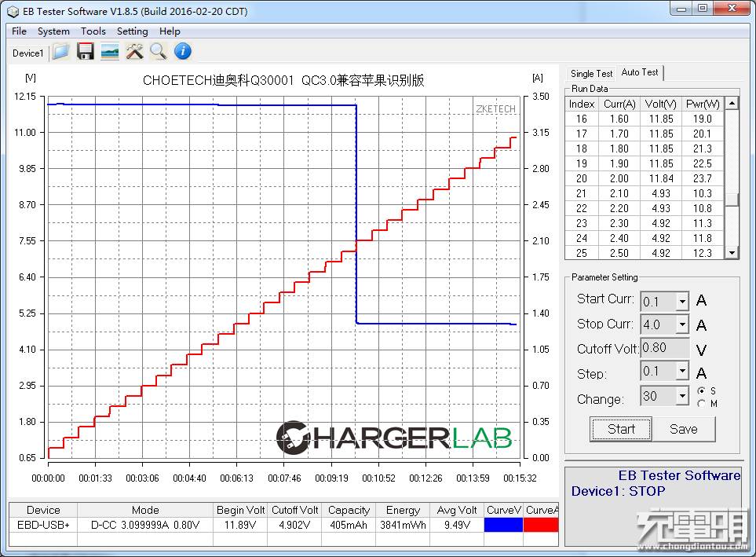The width and height of the screenshot is (756, 557).
Task: Expand the Stop Curr dropdown
Action: pos(682,324)
